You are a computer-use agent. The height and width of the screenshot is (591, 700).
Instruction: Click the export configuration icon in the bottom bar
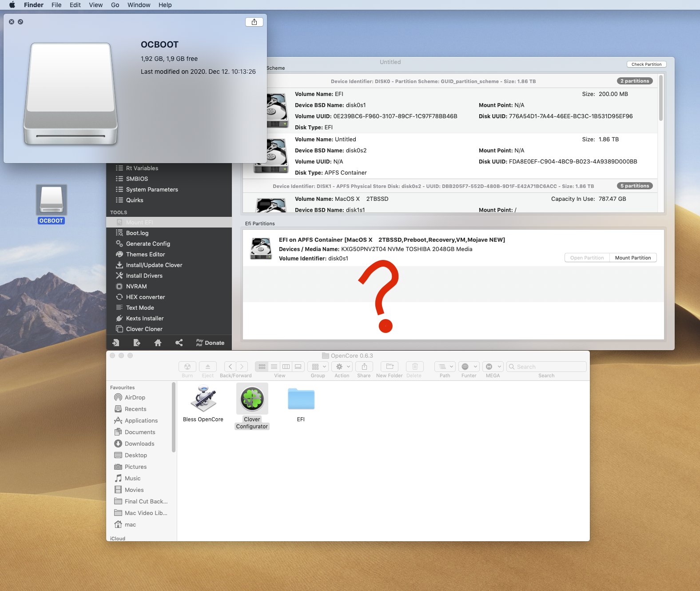coord(137,343)
